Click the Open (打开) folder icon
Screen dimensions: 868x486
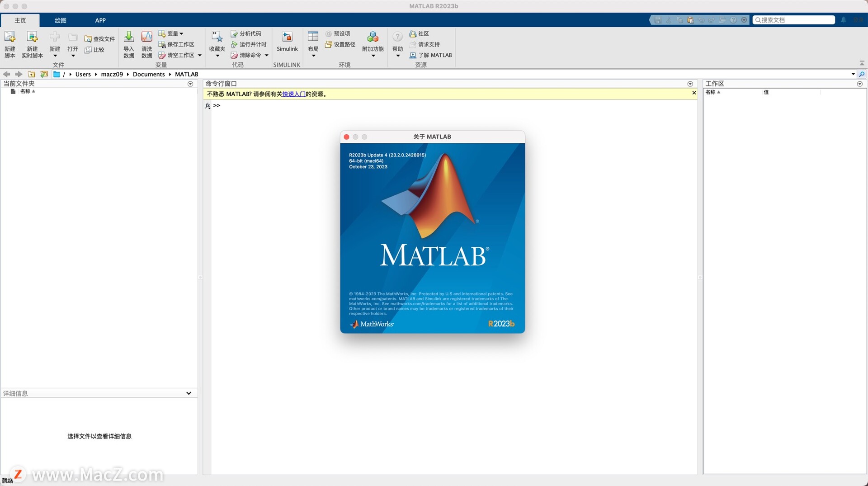pos(73,37)
